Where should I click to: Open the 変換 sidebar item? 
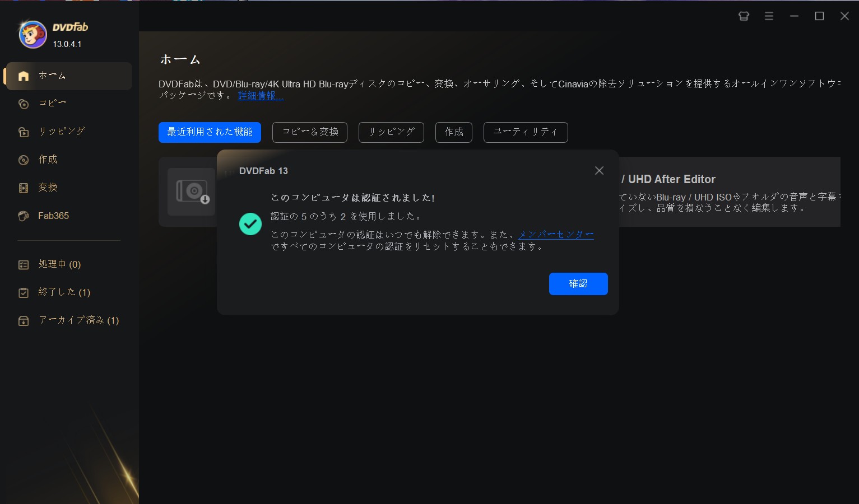point(68,188)
